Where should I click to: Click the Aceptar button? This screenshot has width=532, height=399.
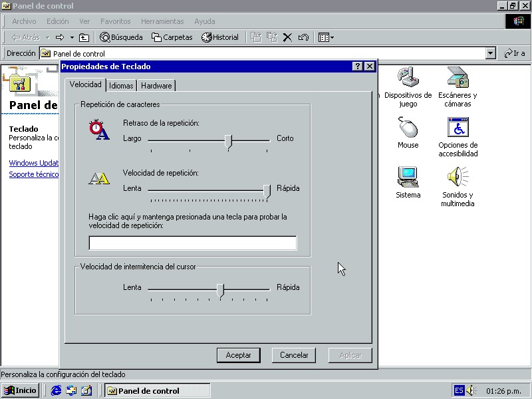[239, 355]
